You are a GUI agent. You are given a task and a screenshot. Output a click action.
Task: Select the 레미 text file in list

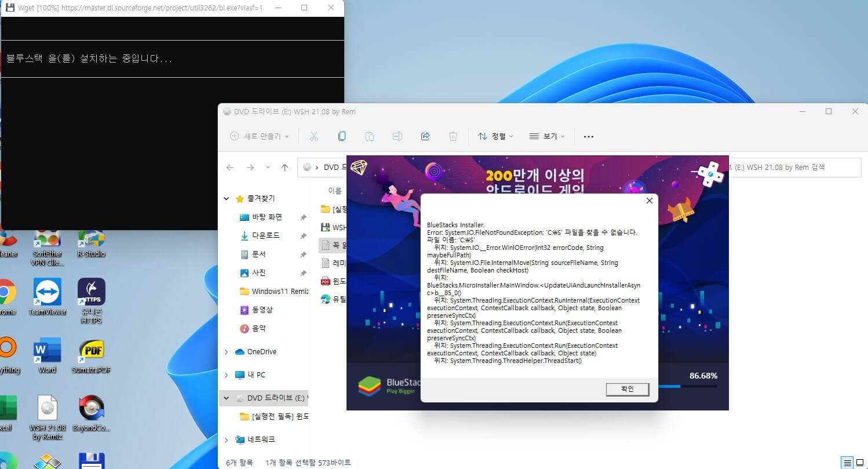pos(333,263)
